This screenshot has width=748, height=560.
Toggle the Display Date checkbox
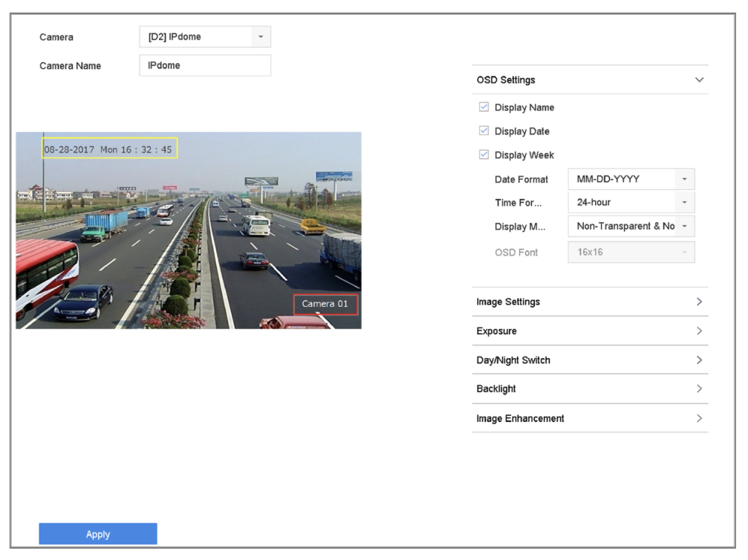(x=484, y=131)
